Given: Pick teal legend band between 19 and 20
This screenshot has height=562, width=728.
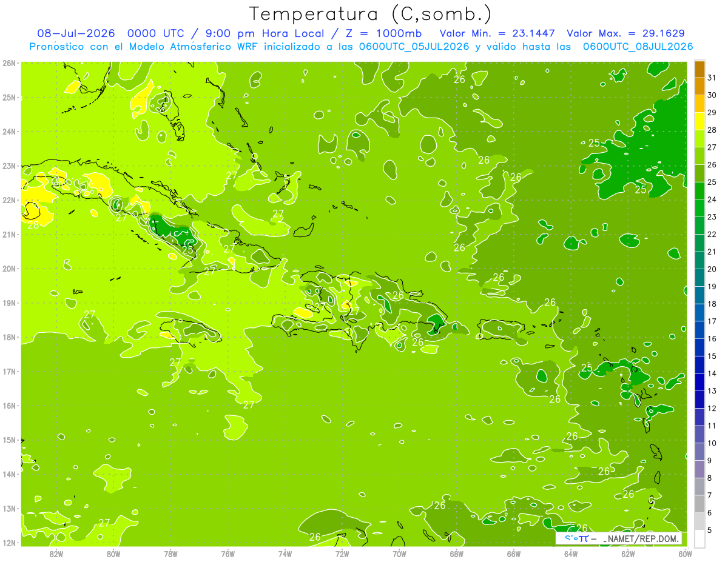Looking at the screenshot, I should (699, 277).
